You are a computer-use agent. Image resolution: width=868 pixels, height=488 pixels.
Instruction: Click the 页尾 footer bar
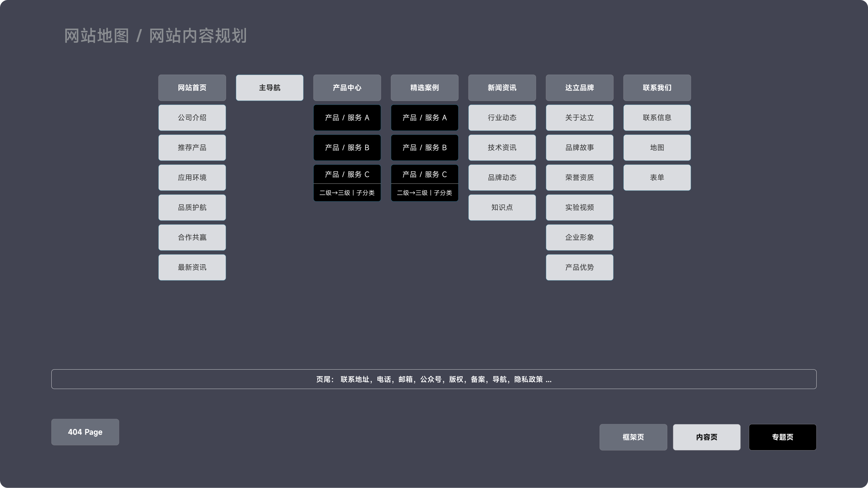[434, 379]
